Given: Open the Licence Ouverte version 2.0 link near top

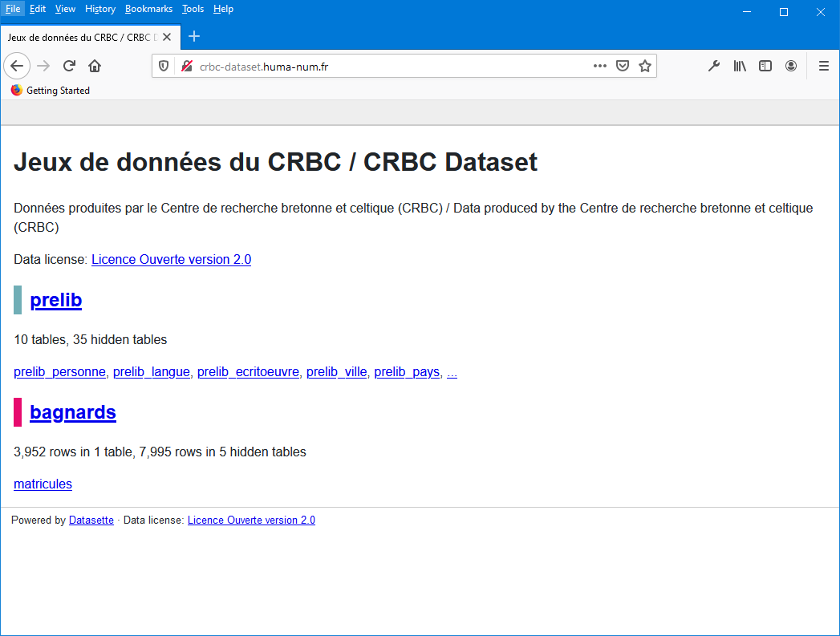Looking at the screenshot, I should [x=172, y=259].
